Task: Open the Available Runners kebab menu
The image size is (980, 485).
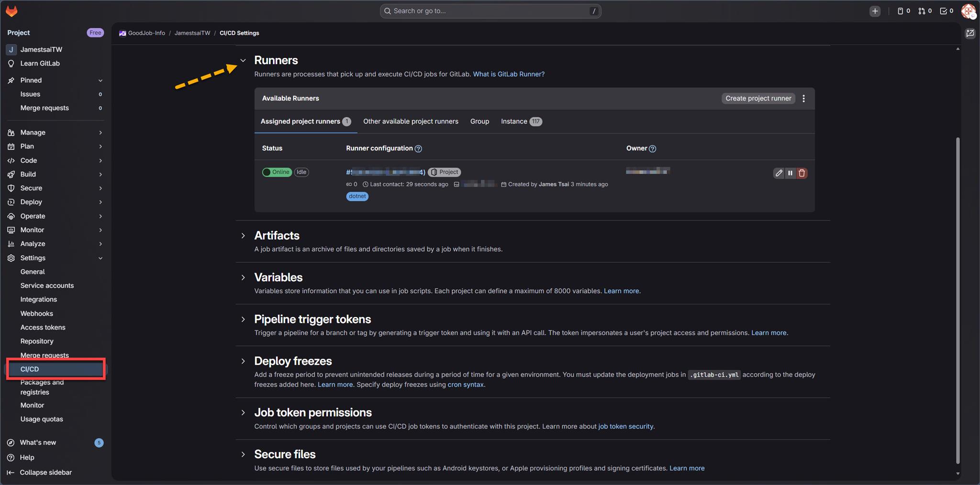Action: pyautogui.click(x=804, y=99)
